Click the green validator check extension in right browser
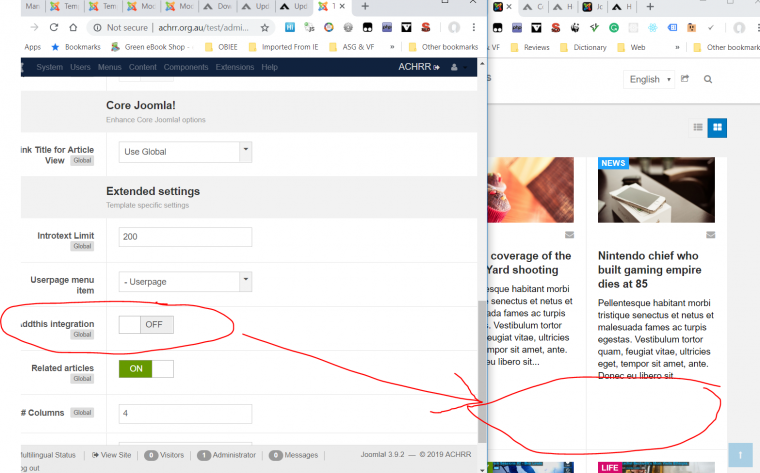The height and width of the screenshot is (473, 760). point(594,28)
